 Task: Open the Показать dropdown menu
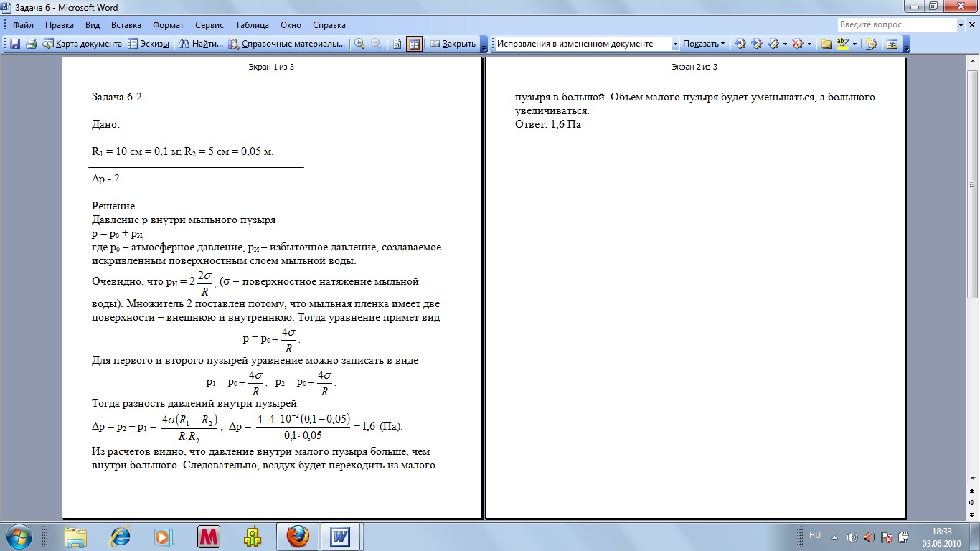[x=704, y=44]
